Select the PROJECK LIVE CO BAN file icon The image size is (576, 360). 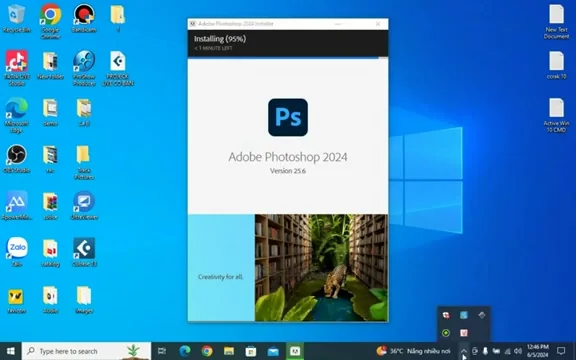(118, 68)
